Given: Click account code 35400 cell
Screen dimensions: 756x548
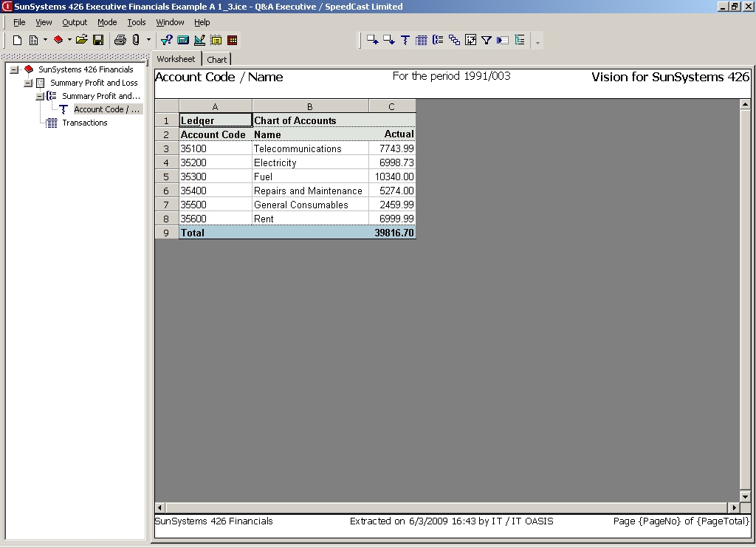Looking at the screenshot, I should (x=215, y=191).
